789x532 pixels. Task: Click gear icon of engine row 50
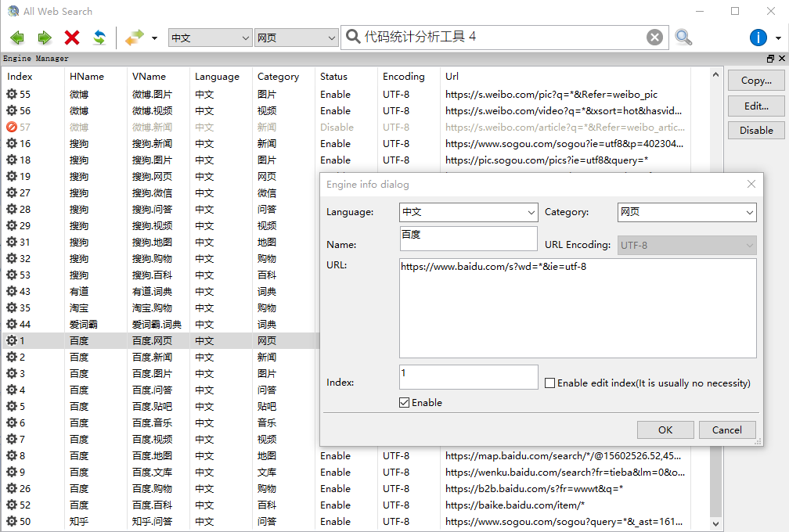pos(12,522)
